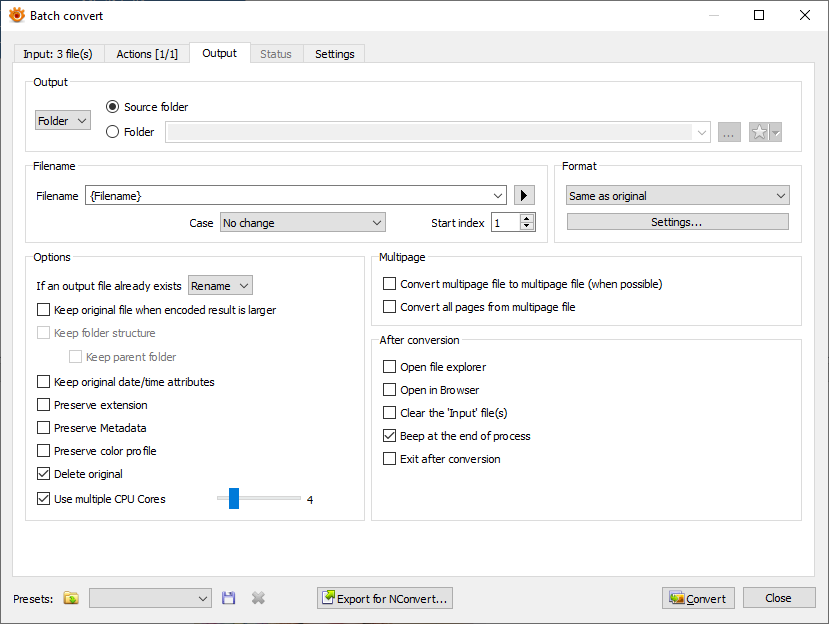Click the open preset folder icon
Screen dimensions: 829x624
[71, 598]
